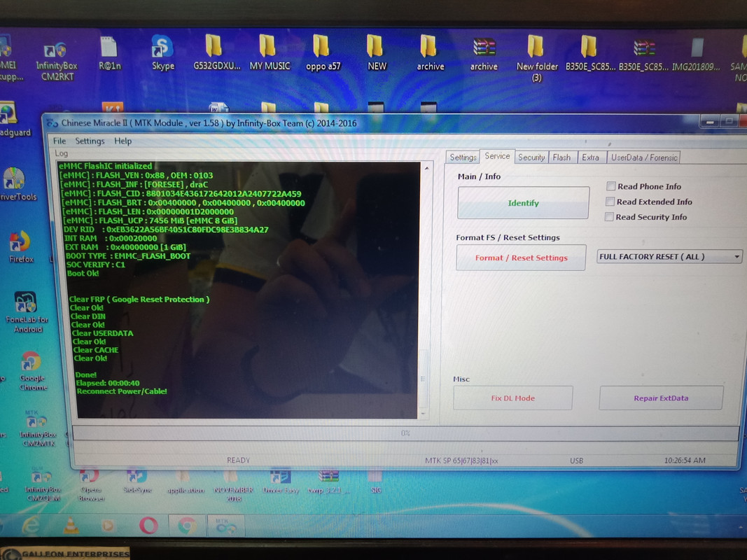The height and width of the screenshot is (560, 747).
Task: Launch Google Chrome desktop shortcut
Action: [32, 371]
